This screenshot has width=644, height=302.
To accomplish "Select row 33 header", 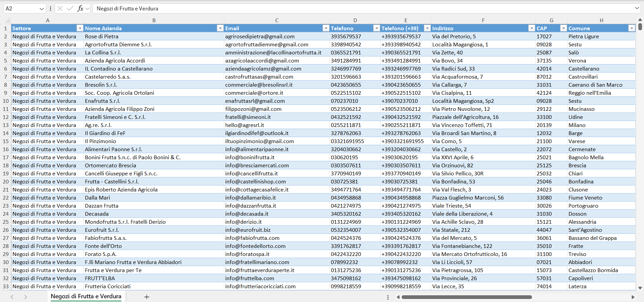I will [x=6, y=286].
